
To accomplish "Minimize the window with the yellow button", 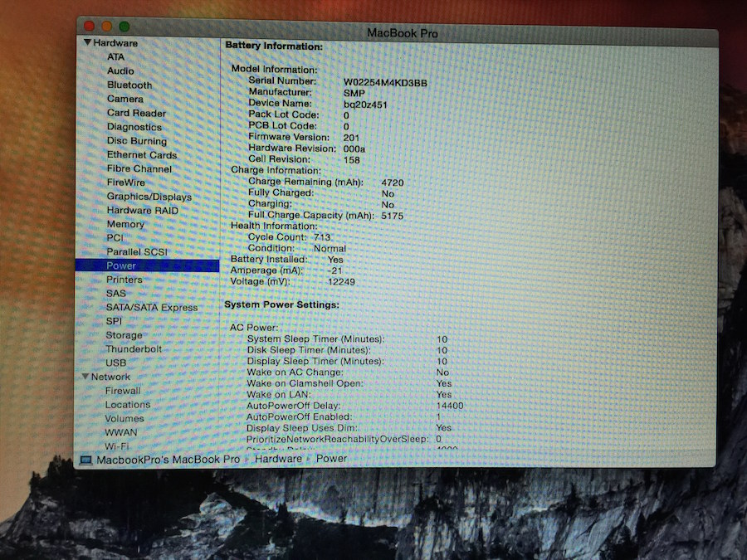I will [107, 26].
